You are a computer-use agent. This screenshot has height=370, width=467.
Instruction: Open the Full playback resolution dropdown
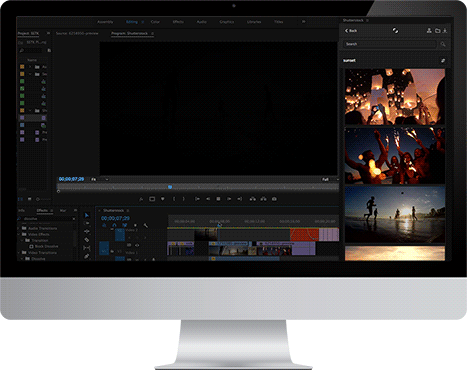330,179
